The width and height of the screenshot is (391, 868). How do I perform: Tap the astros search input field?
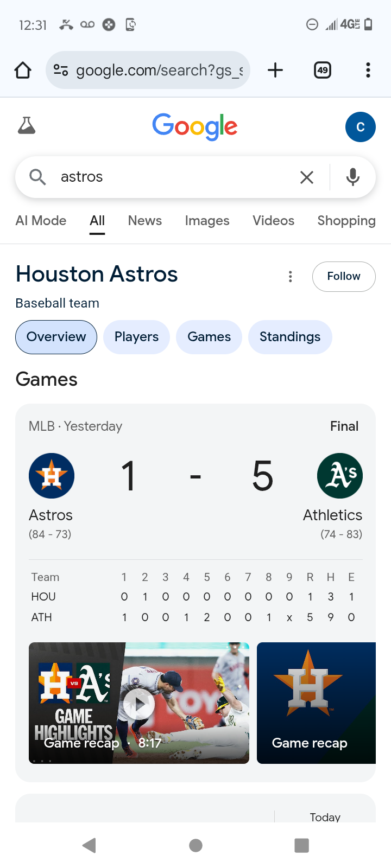(174, 177)
